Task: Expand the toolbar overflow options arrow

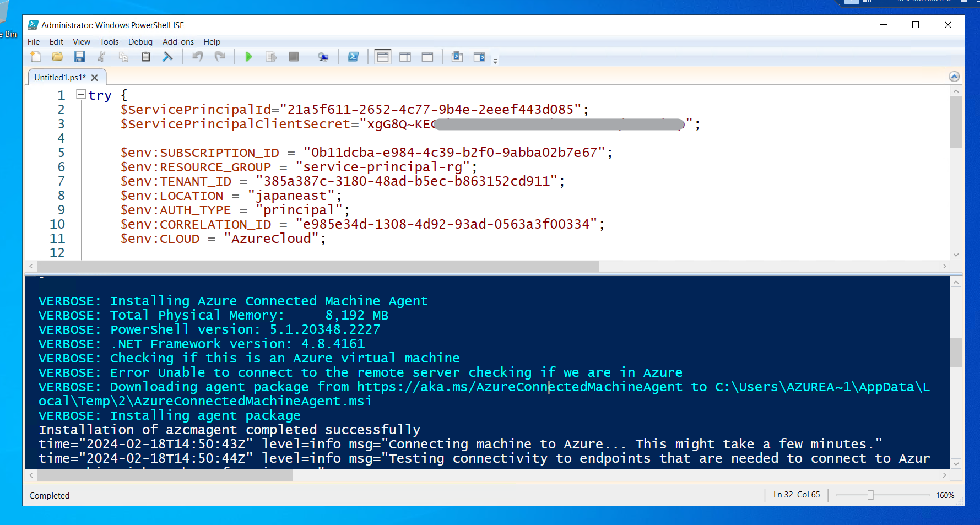Action: click(495, 61)
